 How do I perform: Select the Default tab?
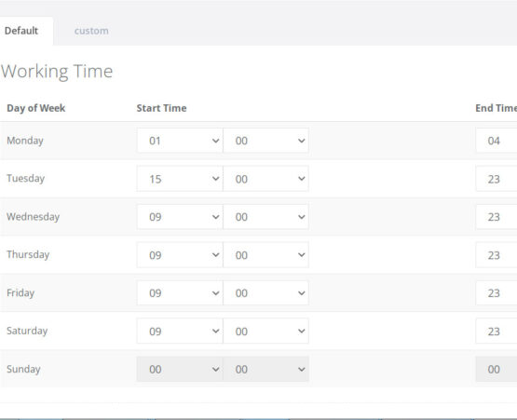[x=21, y=31]
